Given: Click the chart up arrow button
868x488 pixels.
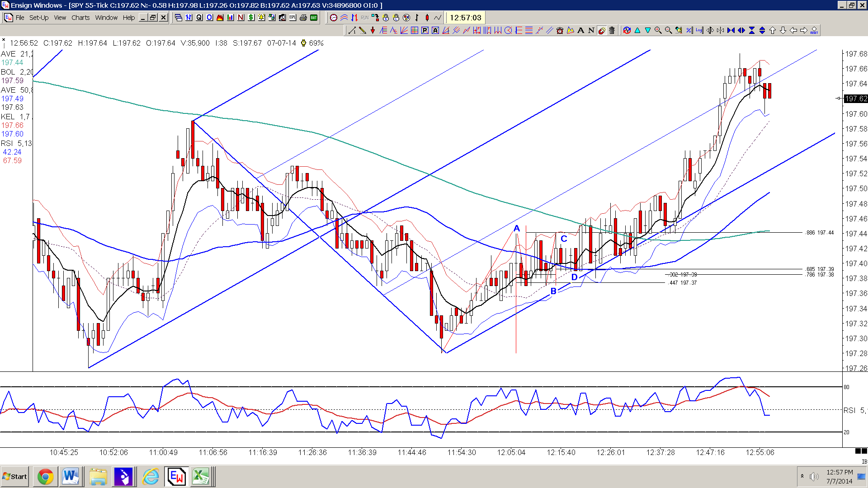Looking at the screenshot, I should click(x=773, y=30).
